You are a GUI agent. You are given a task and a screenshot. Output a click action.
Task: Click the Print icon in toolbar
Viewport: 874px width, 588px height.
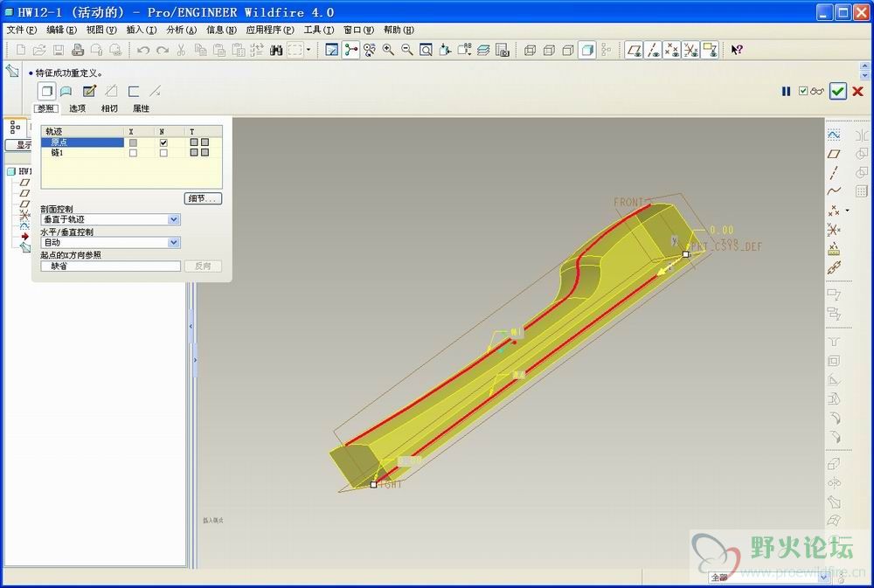(78, 50)
